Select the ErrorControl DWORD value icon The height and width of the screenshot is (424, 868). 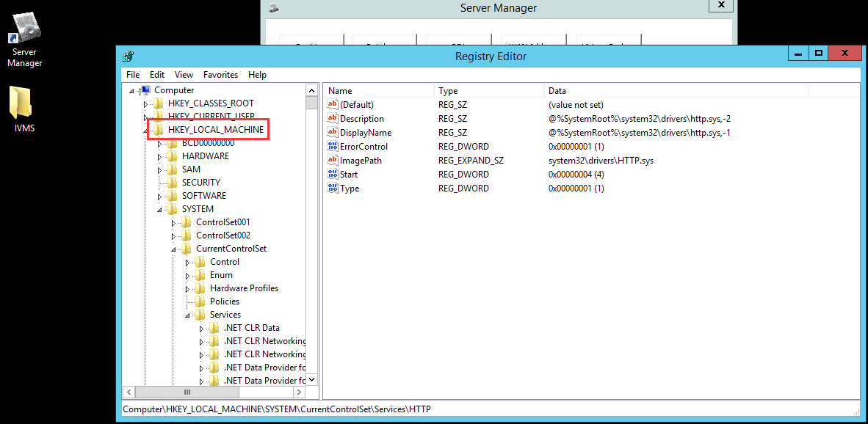pyautogui.click(x=333, y=147)
